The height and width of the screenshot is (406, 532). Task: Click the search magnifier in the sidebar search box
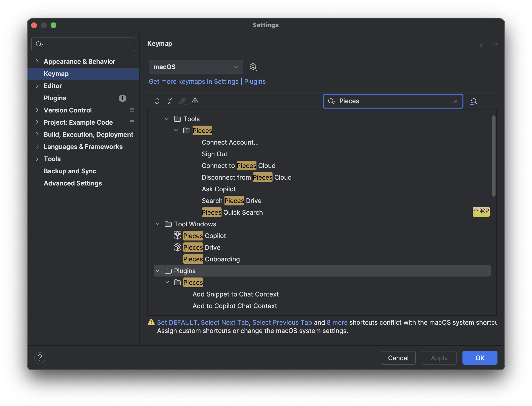pos(39,44)
